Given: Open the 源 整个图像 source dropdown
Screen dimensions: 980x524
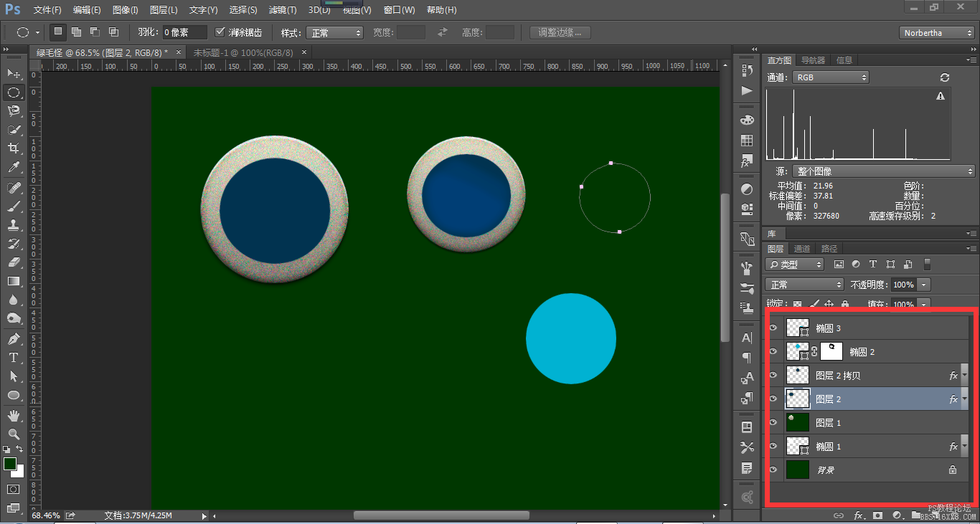Looking at the screenshot, I should click(x=883, y=171).
